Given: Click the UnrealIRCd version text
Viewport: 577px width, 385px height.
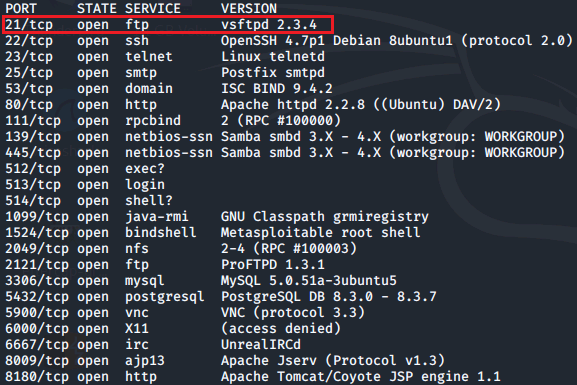Looking at the screenshot, I should [261, 345].
